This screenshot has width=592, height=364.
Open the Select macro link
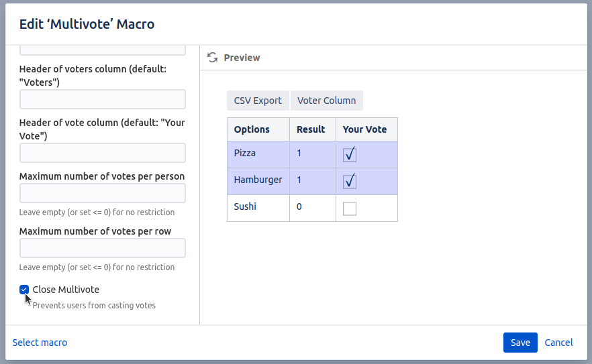(x=40, y=343)
